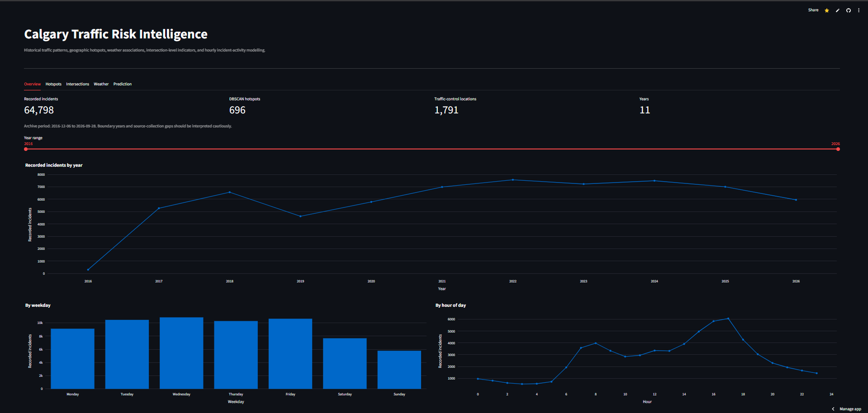Click the Thursday weekday bar

pyautogui.click(x=236, y=355)
